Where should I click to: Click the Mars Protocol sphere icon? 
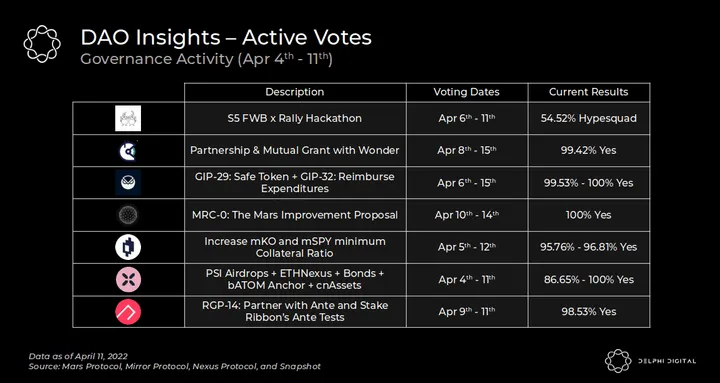click(x=128, y=215)
